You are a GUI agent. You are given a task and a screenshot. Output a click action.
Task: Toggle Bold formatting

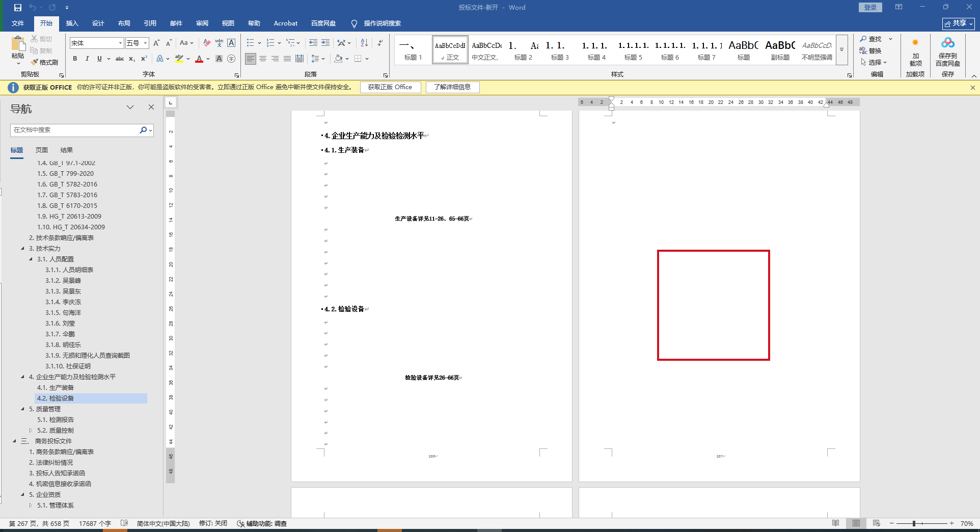75,59
